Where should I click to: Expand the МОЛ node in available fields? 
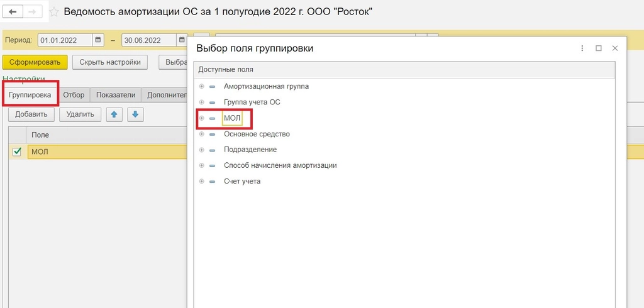201,118
